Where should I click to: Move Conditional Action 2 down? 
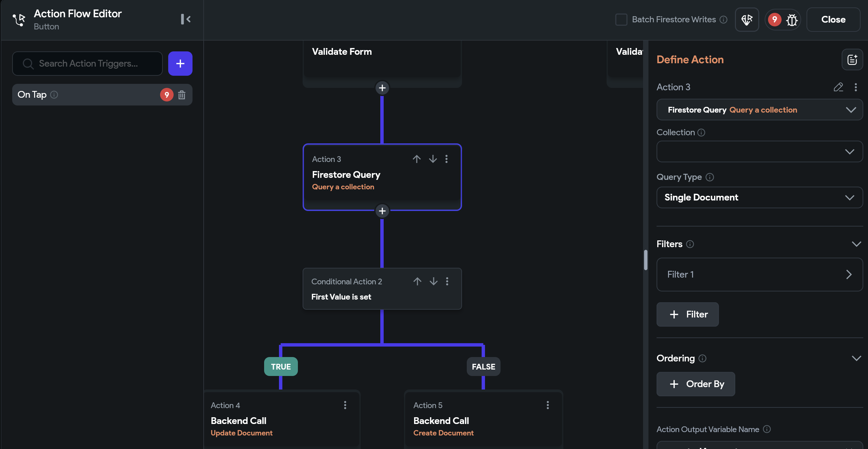coord(433,281)
